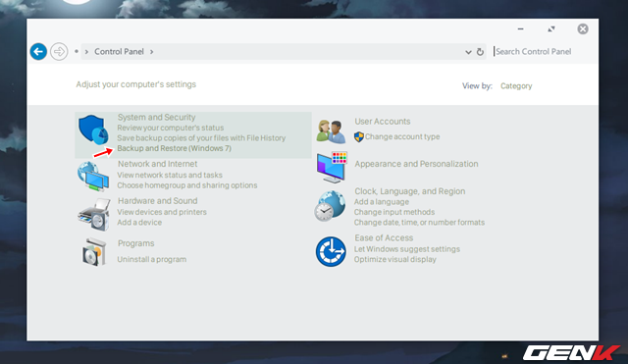Click the Network and Internet globe icon
628x364 pixels.
pos(93,177)
